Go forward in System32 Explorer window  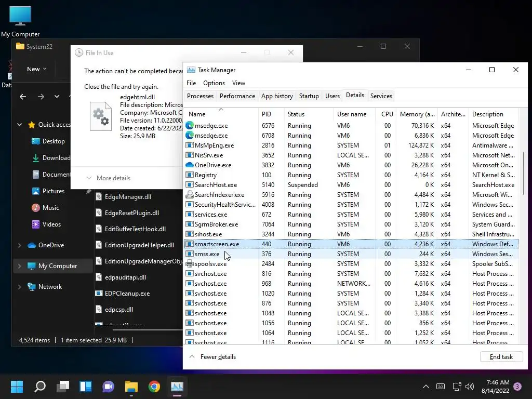point(41,97)
